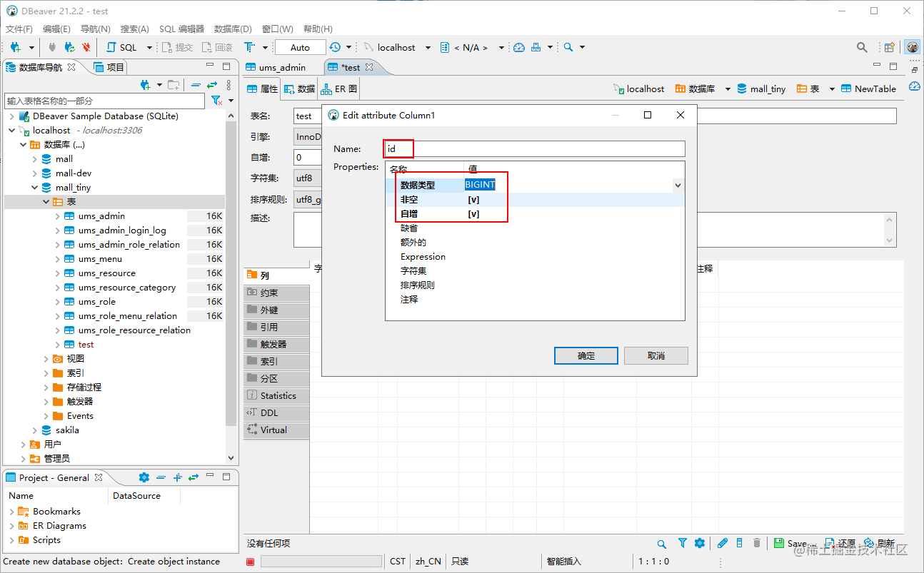Click the new connection icon in navigator panel
The height and width of the screenshot is (573, 924).
(146, 85)
